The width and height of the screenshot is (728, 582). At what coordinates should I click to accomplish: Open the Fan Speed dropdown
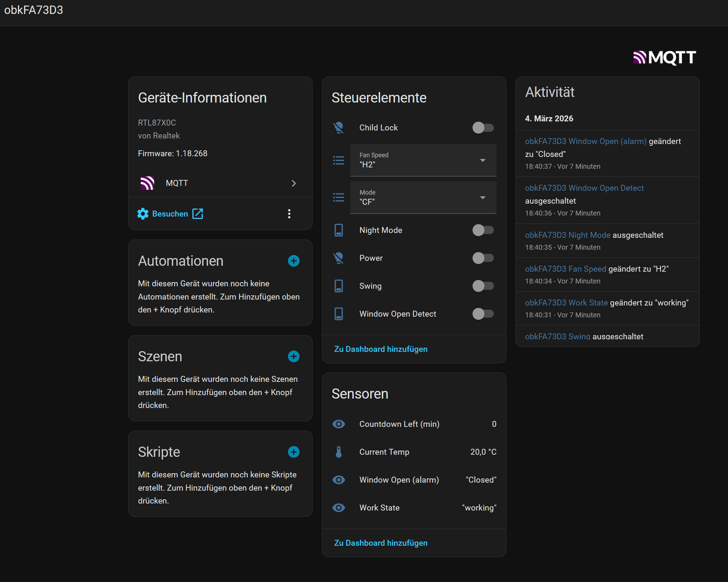point(423,160)
